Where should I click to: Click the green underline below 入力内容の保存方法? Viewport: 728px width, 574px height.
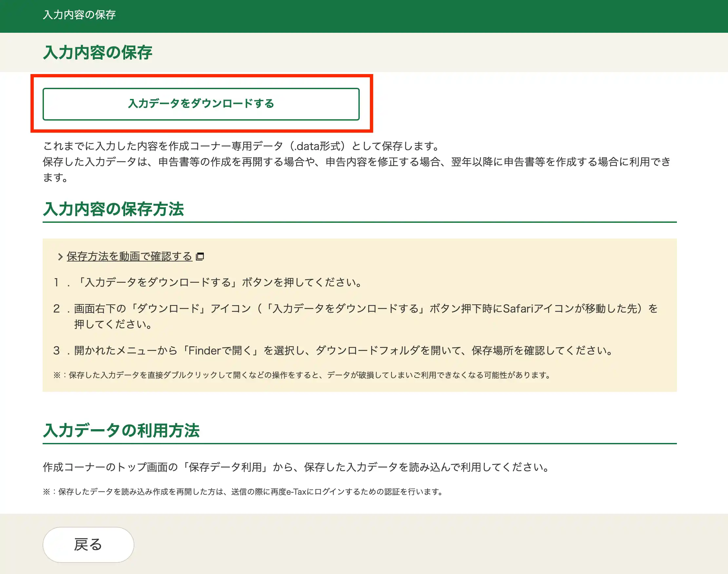[x=359, y=222]
